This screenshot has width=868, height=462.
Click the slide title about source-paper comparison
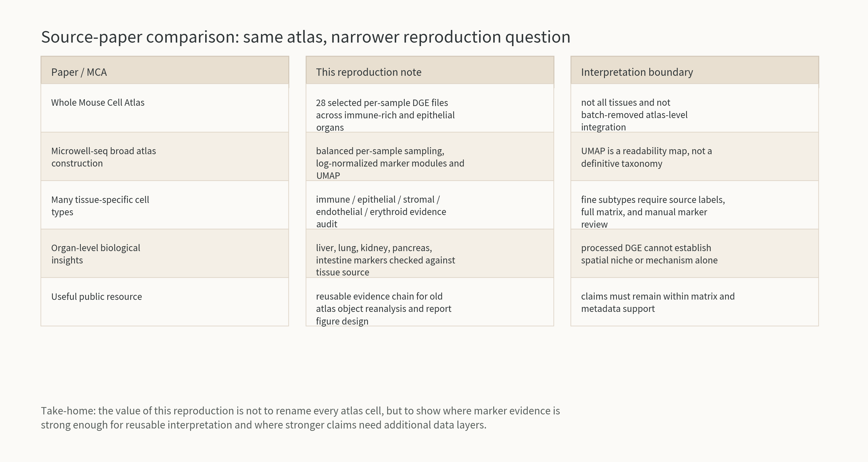[x=306, y=37]
